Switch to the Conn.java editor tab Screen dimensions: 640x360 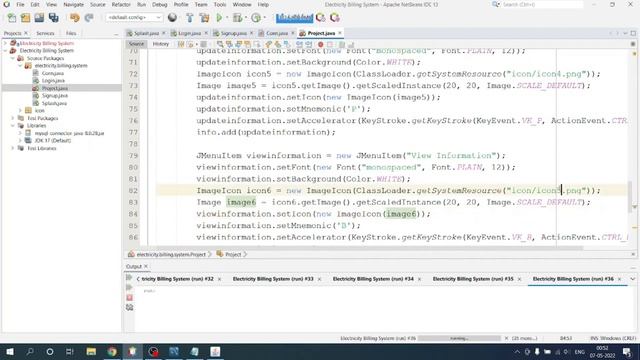[277, 33]
